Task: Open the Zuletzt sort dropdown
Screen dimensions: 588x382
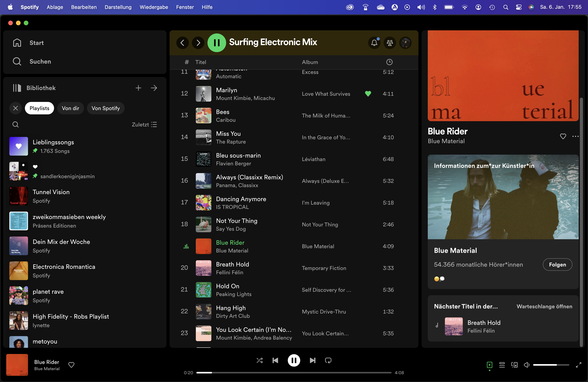Action: pos(144,124)
